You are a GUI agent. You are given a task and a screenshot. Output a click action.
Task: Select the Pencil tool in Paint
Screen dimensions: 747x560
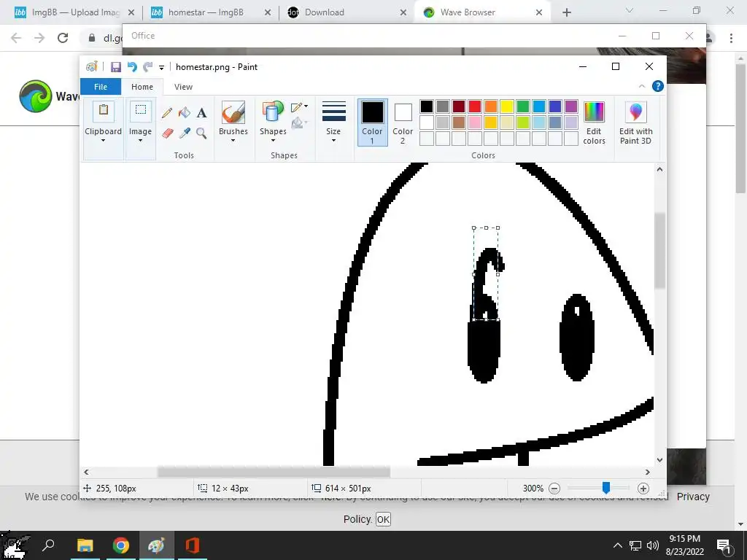tap(167, 113)
